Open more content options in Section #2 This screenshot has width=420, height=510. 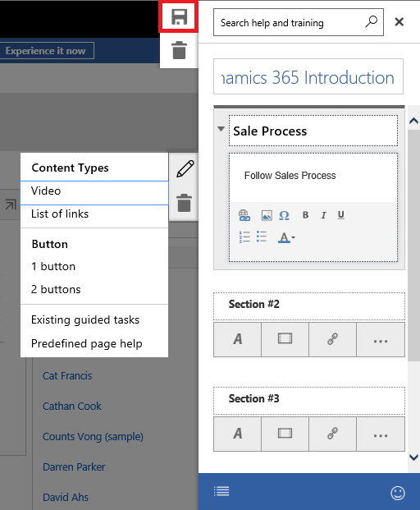click(x=381, y=339)
